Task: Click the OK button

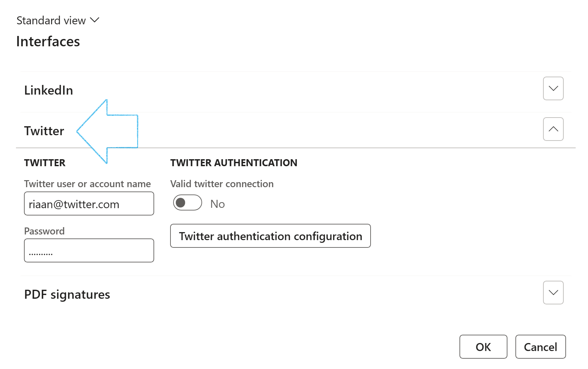Action: click(x=483, y=347)
